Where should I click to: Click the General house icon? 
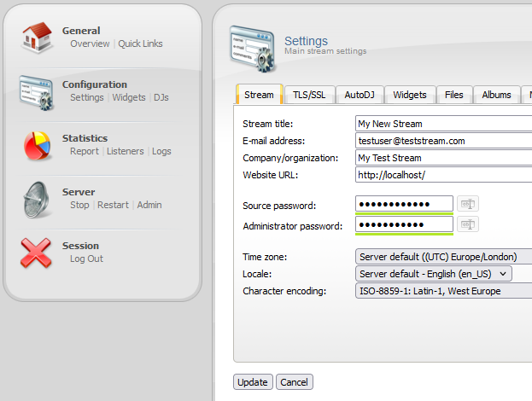tap(37, 38)
